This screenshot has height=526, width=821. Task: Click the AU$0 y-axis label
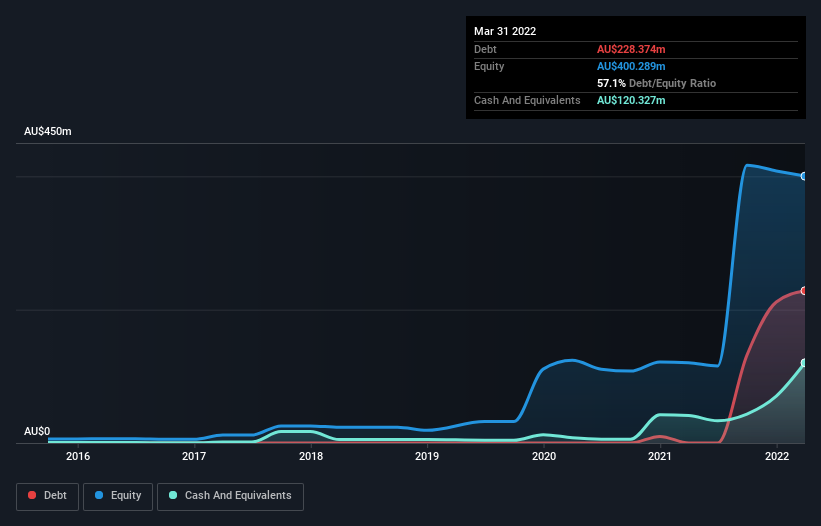(37, 431)
